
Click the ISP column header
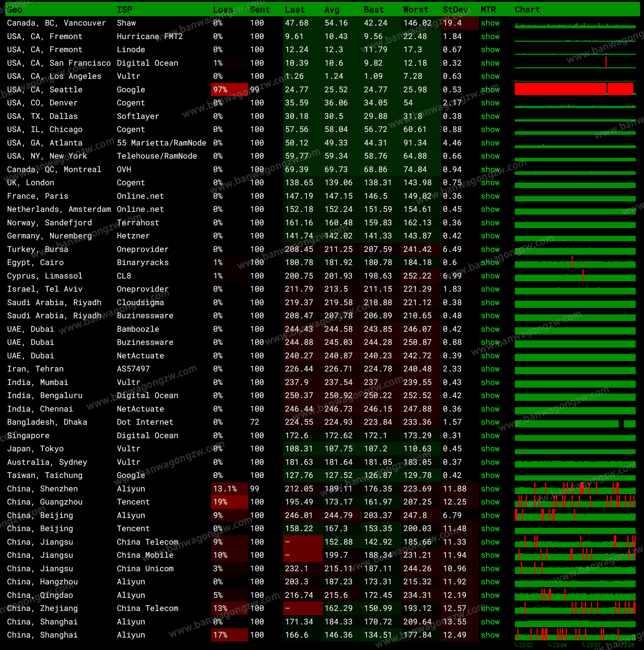pyautogui.click(x=124, y=10)
